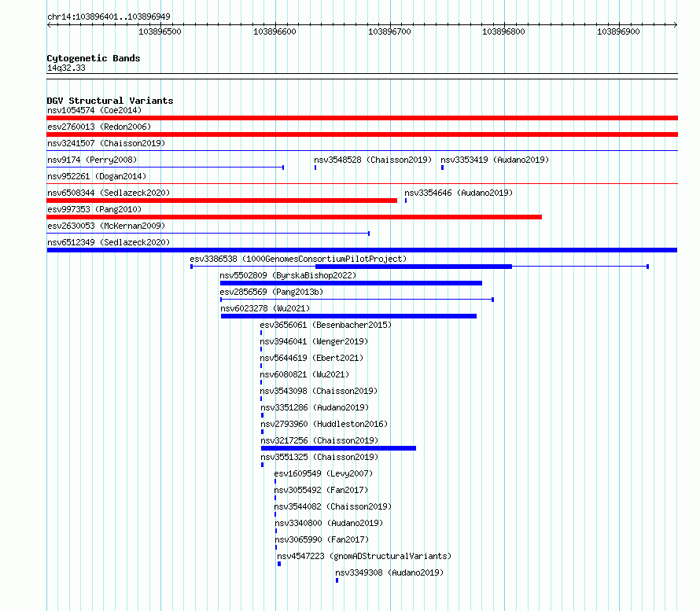Viewport: 700px width, 611px height.
Task: Click the thin line under esv2856569
Action: [x=357, y=300]
